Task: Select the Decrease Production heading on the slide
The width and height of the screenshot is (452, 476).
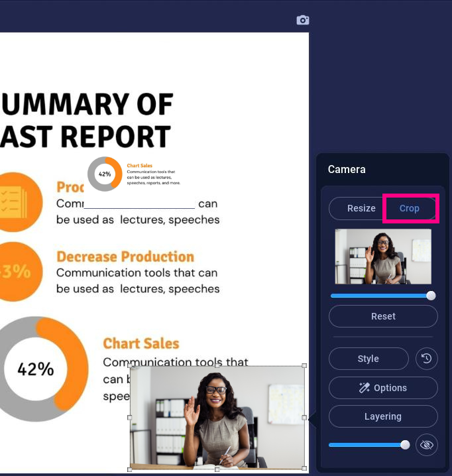Action: [125, 257]
